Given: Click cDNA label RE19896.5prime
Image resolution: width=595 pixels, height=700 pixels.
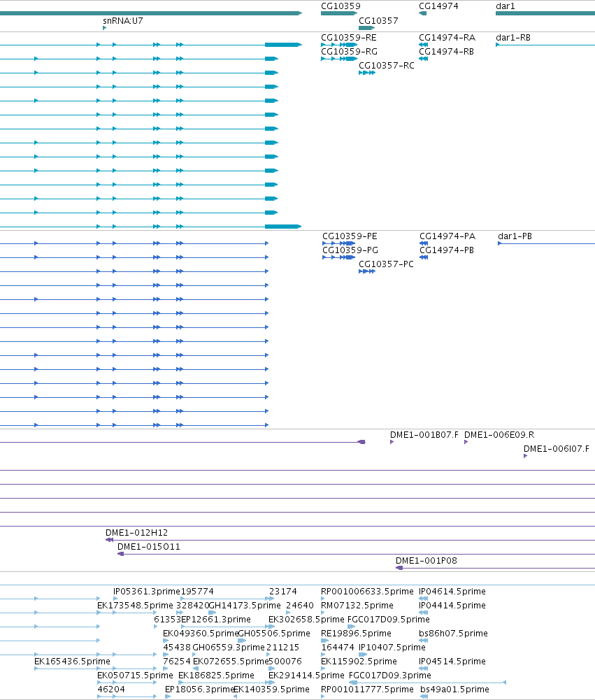Looking at the screenshot, I should (356, 634).
